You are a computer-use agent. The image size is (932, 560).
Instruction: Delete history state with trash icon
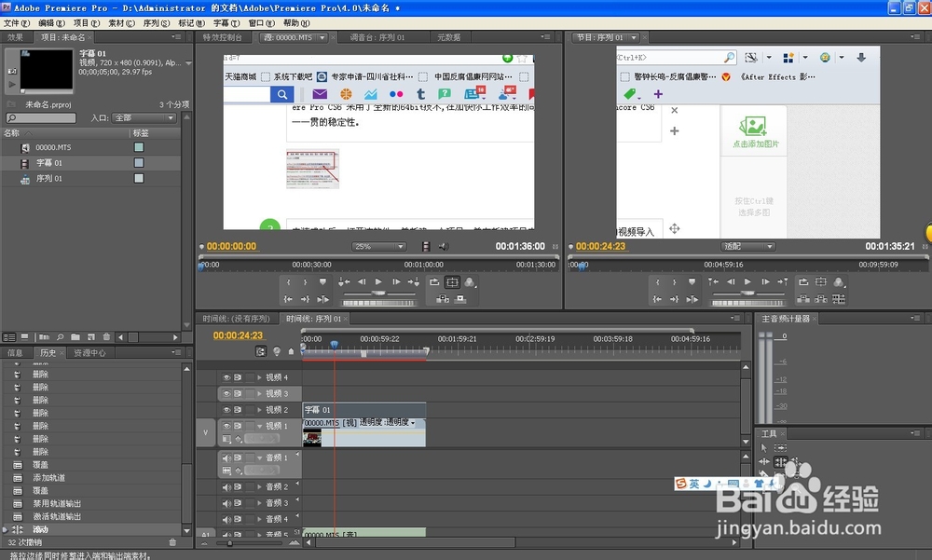172,542
